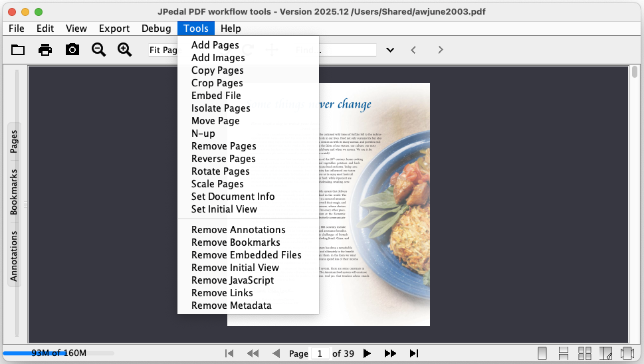Screen dimensions: 644x364
Task: Enable page flow view icon
Action: pos(627,353)
